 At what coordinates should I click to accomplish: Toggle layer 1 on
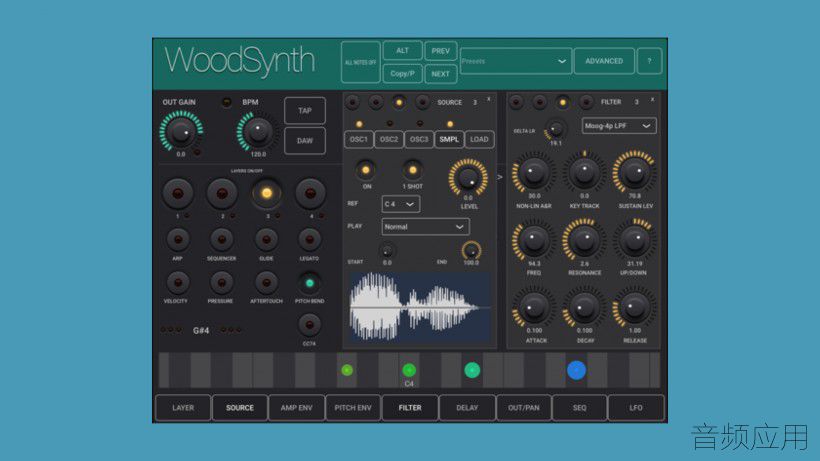coord(178,194)
